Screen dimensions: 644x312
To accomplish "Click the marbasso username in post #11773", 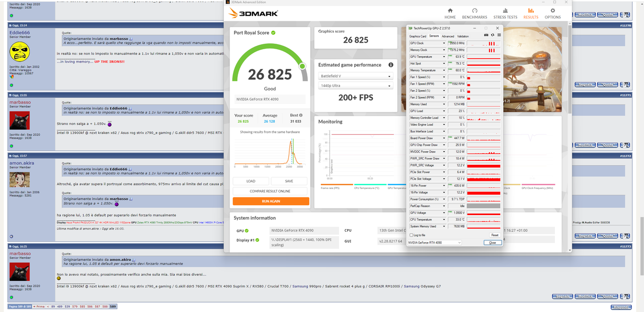I will pyautogui.click(x=20, y=254).
